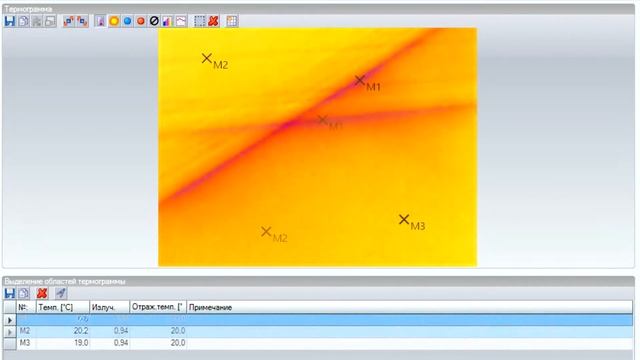Click the faded M2 marker near bottom of thermogram
This screenshot has width=640, height=360.
pos(266,232)
